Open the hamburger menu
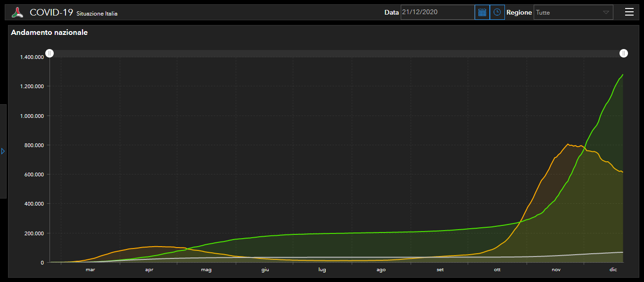 point(629,12)
